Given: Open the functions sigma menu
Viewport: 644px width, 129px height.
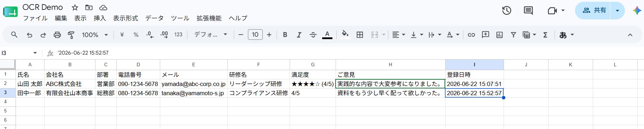Looking at the screenshot, I should (545, 35).
